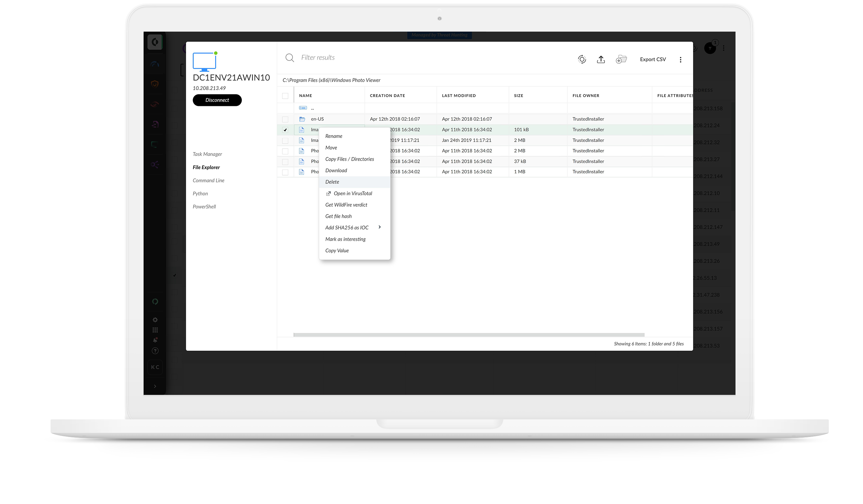863x504 pixels.
Task: Choose Delete from the context menu
Action: click(x=332, y=182)
